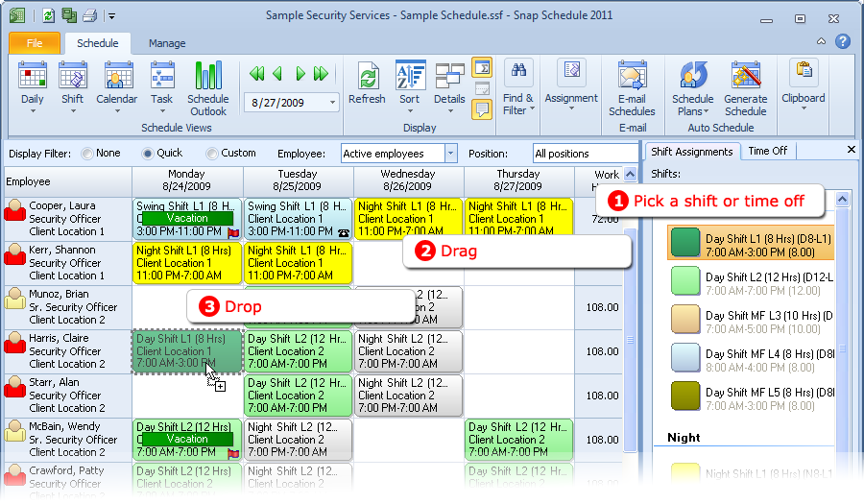Expand the quick access toolbar customize arrow

(x=112, y=16)
